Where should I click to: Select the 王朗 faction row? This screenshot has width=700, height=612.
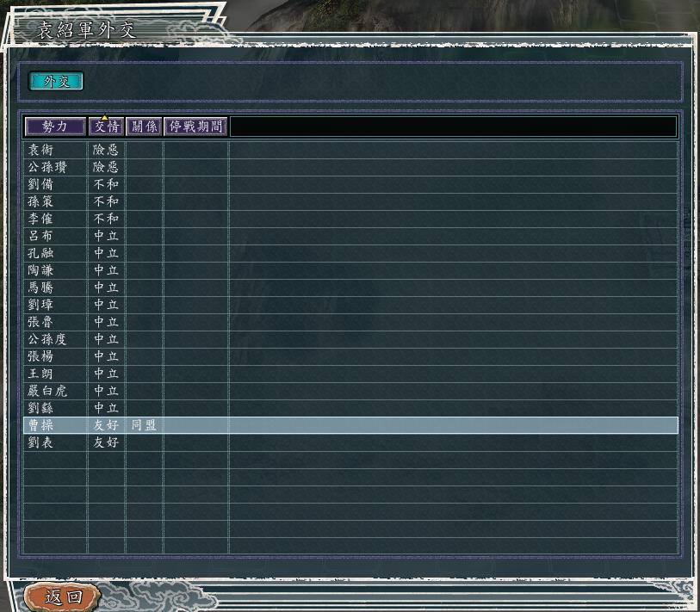point(350,374)
